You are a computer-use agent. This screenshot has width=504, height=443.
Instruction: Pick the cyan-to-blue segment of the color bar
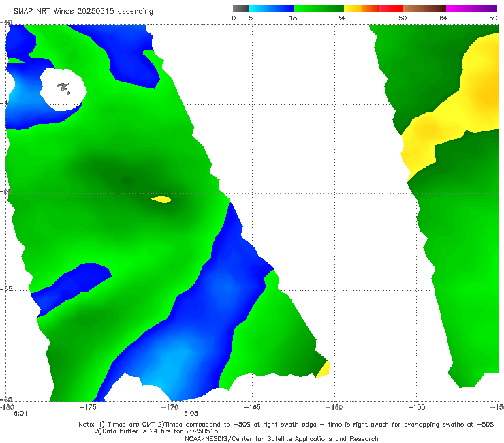coord(272,8)
